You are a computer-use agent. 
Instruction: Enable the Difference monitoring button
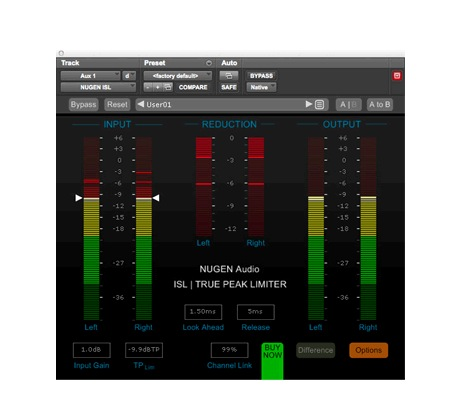click(316, 350)
